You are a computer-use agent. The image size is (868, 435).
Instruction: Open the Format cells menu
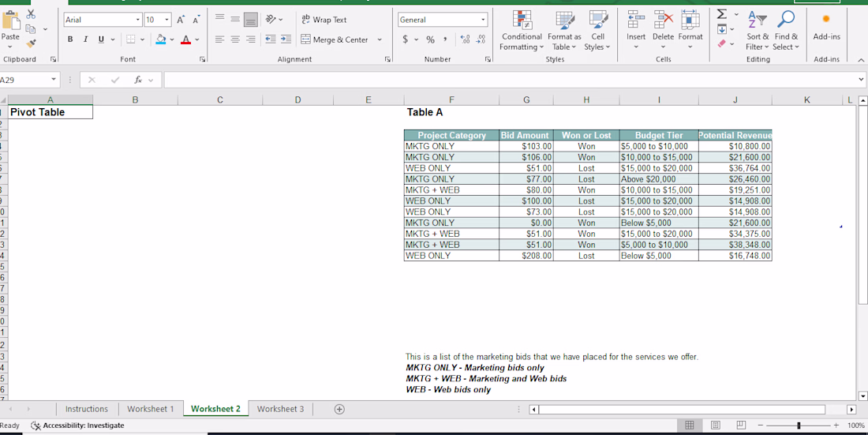tap(690, 31)
